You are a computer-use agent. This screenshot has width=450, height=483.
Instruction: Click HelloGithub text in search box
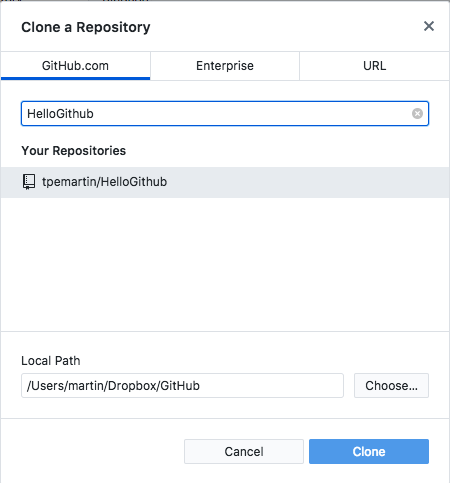point(60,114)
